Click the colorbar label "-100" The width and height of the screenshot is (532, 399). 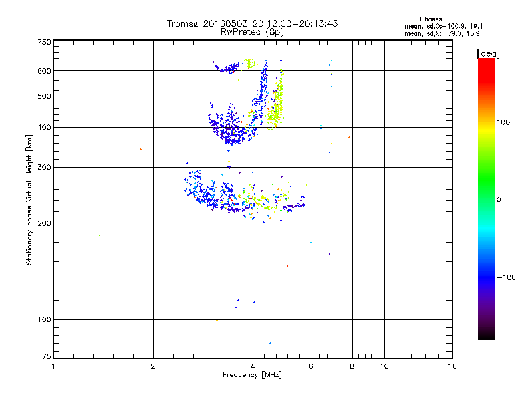point(506,277)
